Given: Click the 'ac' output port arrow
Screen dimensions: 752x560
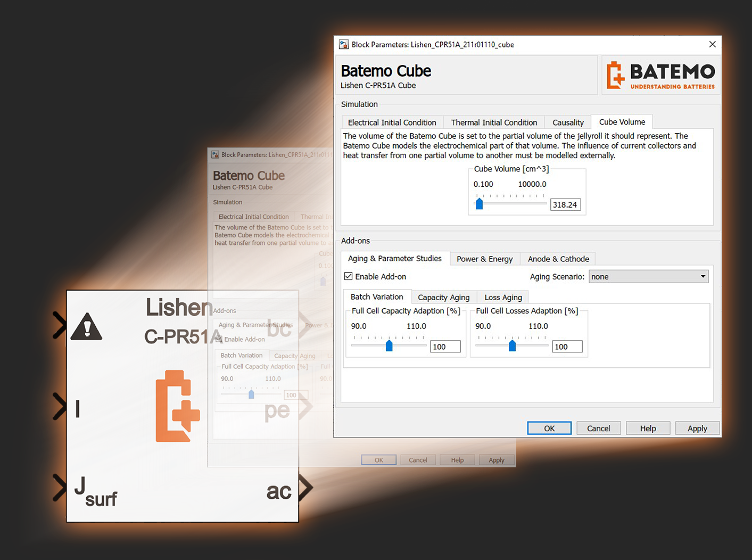Looking at the screenshot, I should [305, 488].
